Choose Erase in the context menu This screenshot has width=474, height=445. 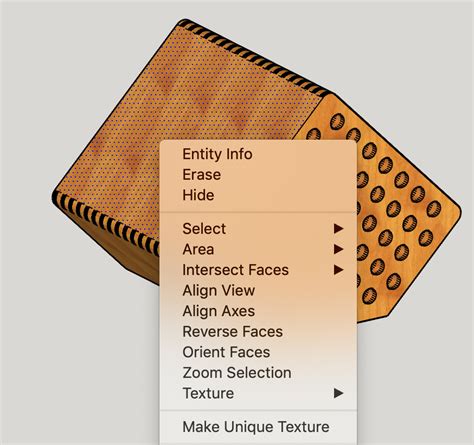point(202,175)
